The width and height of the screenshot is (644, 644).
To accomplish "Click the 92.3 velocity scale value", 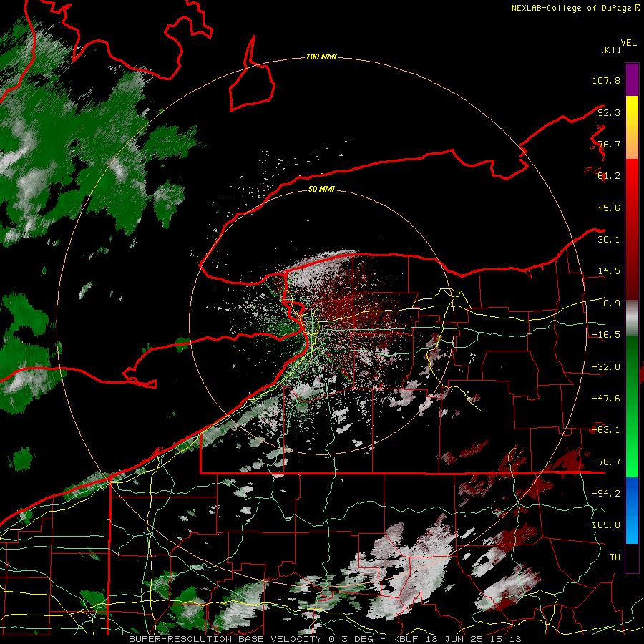I will (609, 112).
